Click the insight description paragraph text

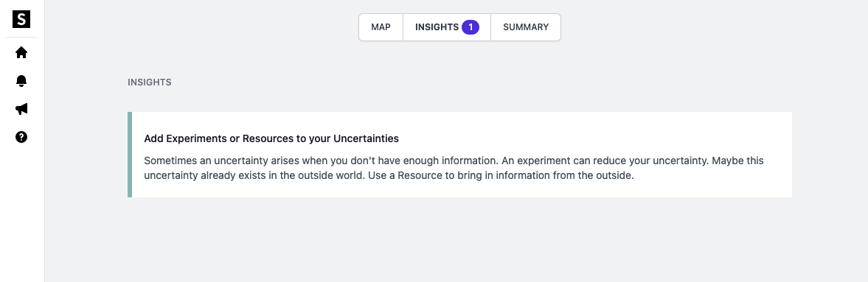(454, 169)
